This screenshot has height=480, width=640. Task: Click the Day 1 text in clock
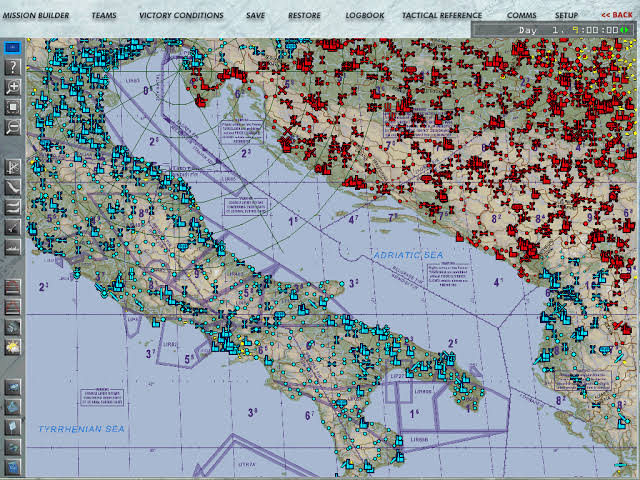pyautogui.click(x=541, y=30)
